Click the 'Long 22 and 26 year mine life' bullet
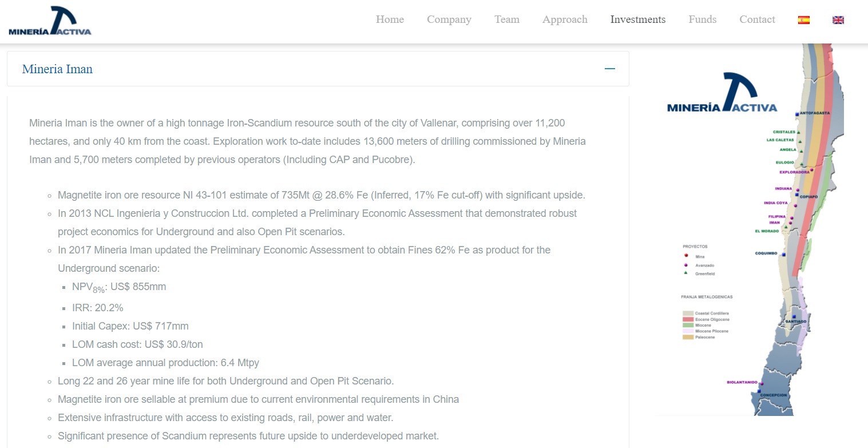 226,381
